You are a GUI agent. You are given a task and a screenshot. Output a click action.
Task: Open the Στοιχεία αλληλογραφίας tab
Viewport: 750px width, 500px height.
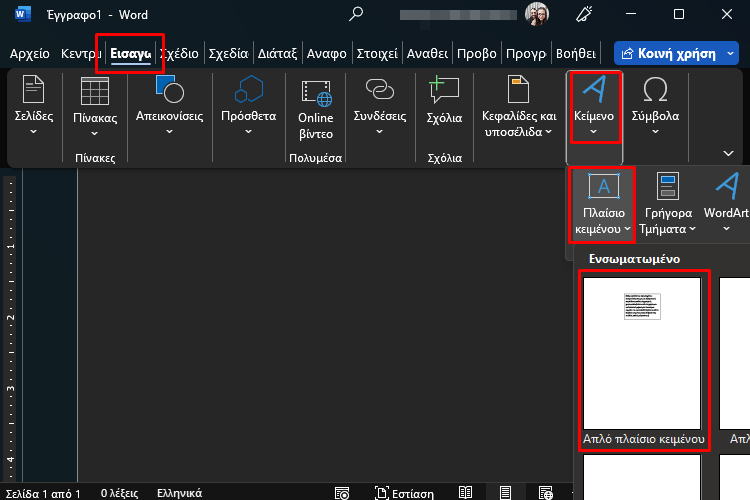point(377,54)
